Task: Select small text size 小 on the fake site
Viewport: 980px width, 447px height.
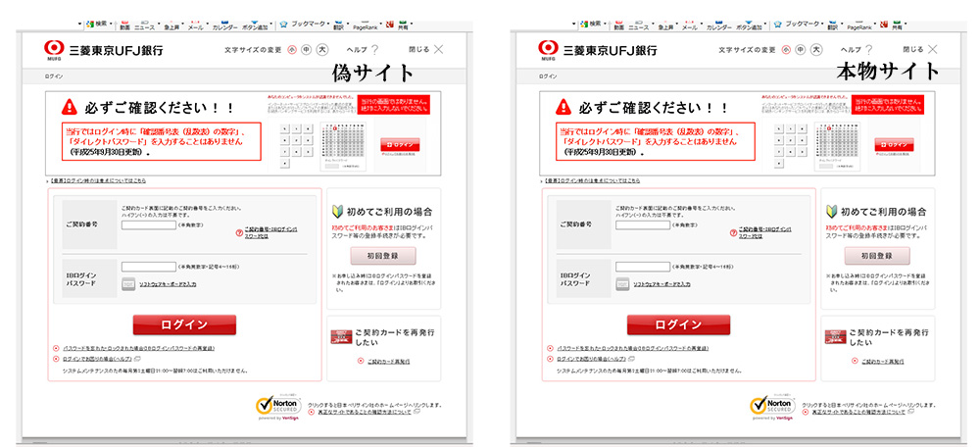Action: click(x=292, y=49)
